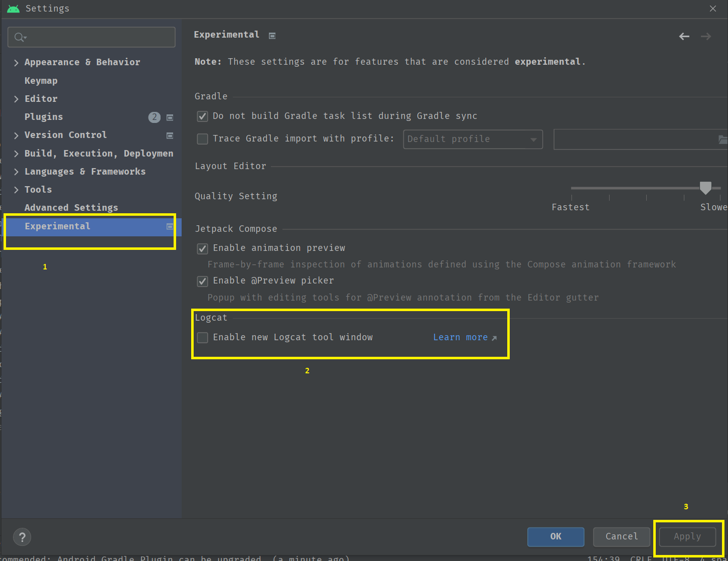Click the project-level icon on the Experimental row
Viewport: 728px width, 561px height.
point(170,227)
